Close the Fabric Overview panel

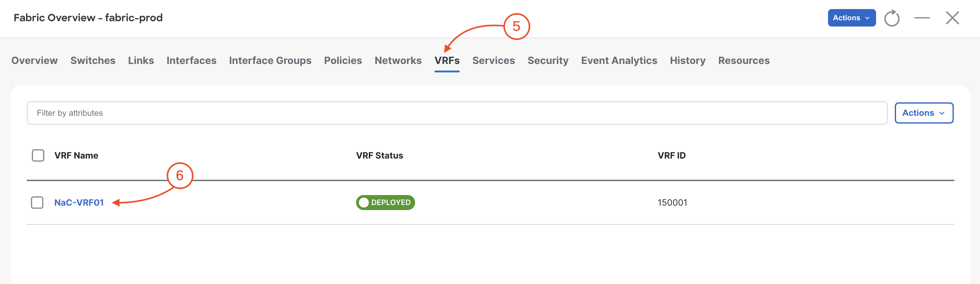[x=953, y=18]
